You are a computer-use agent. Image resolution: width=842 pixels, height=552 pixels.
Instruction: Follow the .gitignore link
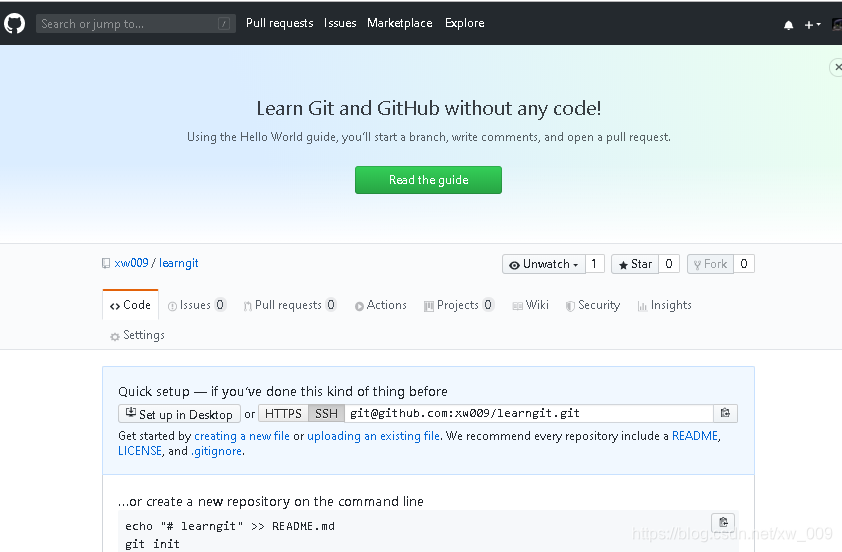click(x=216, y=451)
